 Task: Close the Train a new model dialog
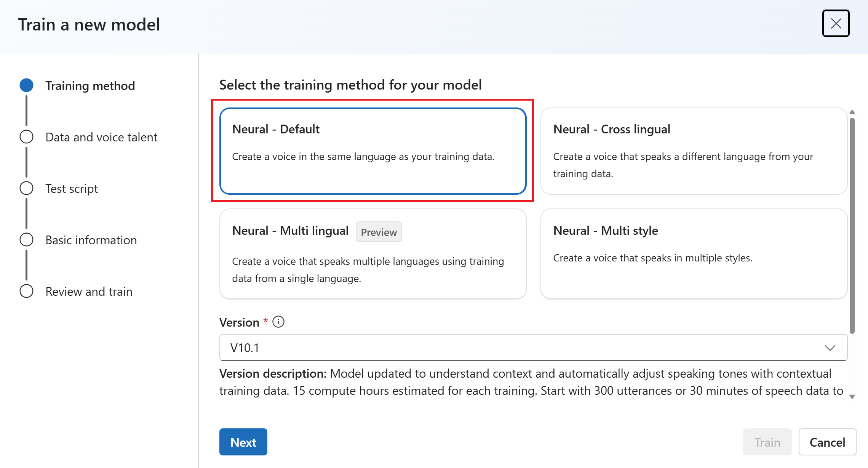click(x=836, y=23)
